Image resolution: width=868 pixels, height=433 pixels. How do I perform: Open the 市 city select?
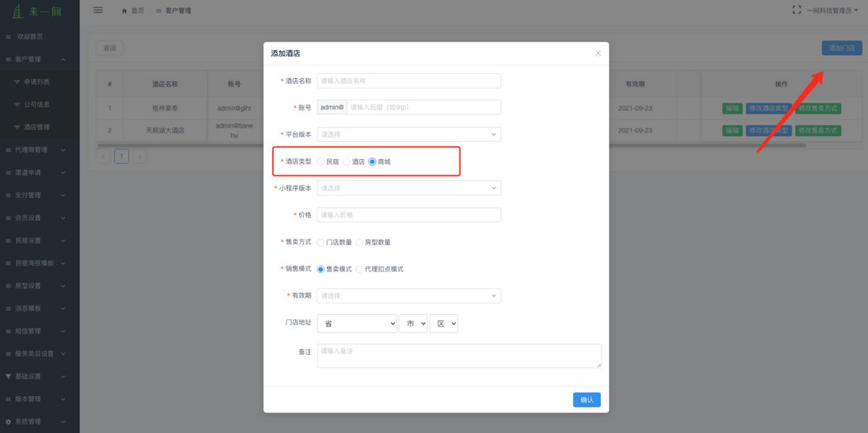click(x=413, y=324)
